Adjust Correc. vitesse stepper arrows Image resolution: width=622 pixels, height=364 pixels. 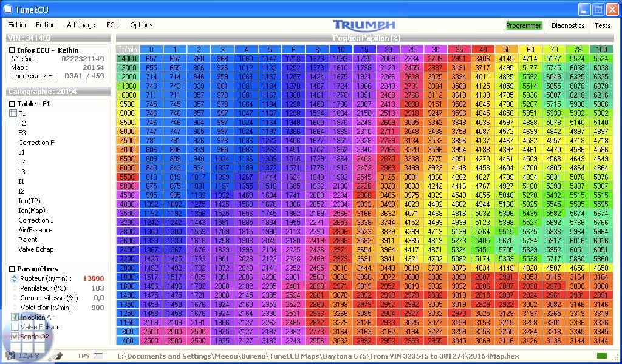[x=15, y=298]
